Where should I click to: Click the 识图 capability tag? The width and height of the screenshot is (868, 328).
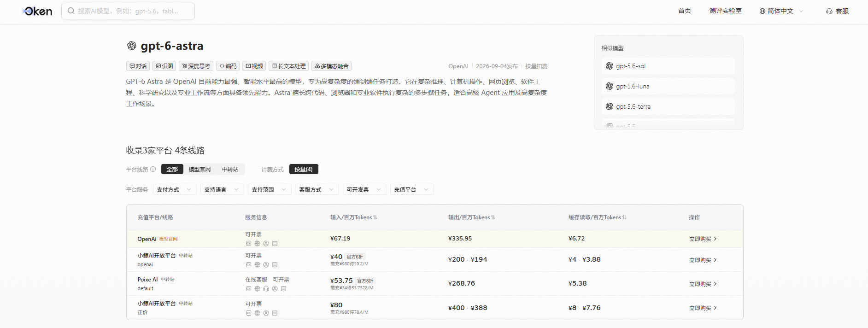point(164,66)
